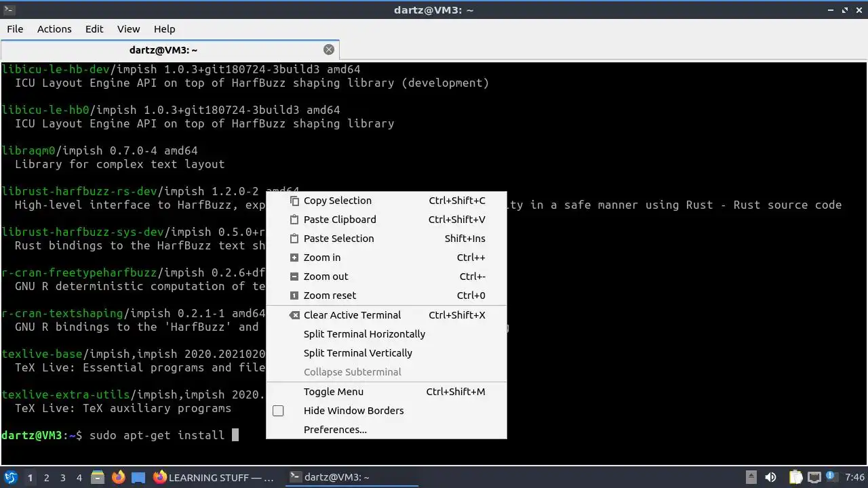Switch to the LEARNING STUFF Firefox window
The image size is (868, 488).
click(214, 477)
